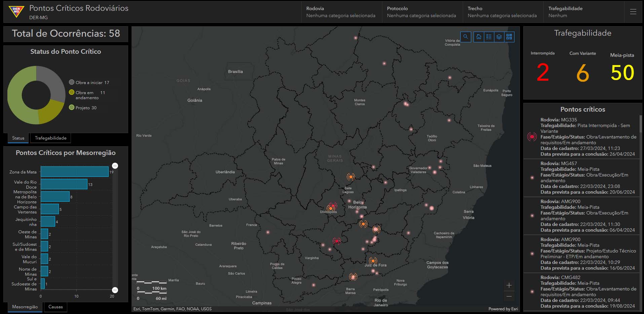Reset map to home extent
Screen dimensions: 644x314
(479, 37)
